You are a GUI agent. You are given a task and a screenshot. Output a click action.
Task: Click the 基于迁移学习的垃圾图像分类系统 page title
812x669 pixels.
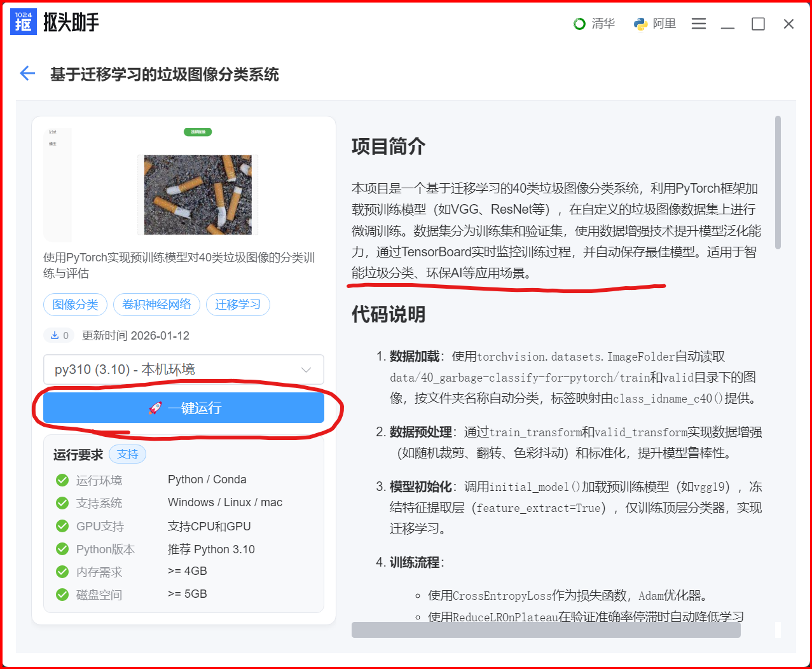[165, 74]
